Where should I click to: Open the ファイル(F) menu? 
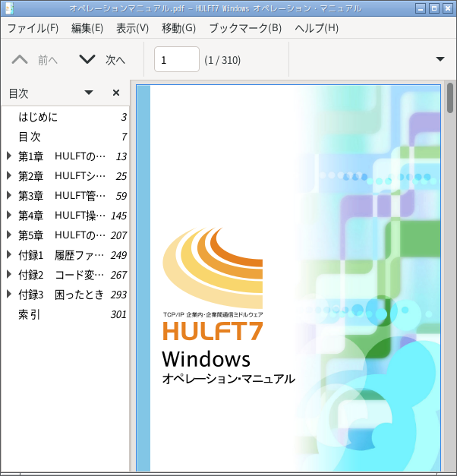33,28
